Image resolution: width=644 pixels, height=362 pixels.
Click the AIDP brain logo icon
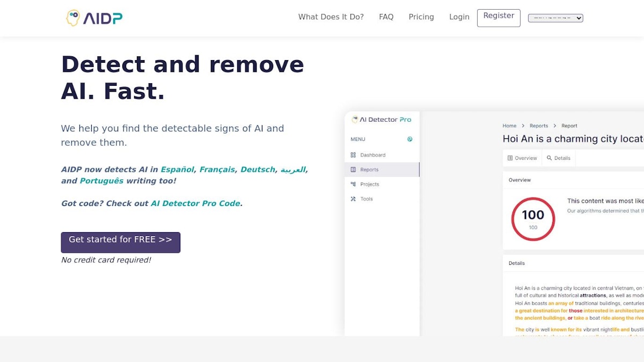click(73, 18)
